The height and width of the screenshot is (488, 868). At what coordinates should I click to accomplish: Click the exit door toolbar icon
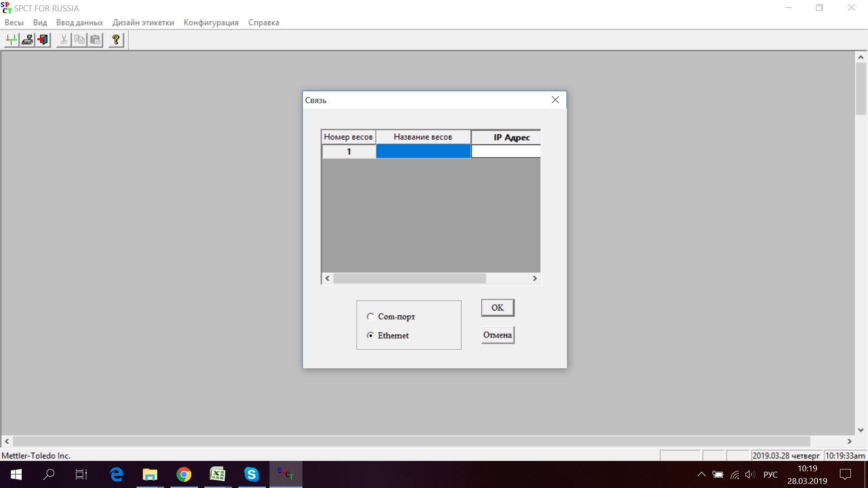[43, 40]
